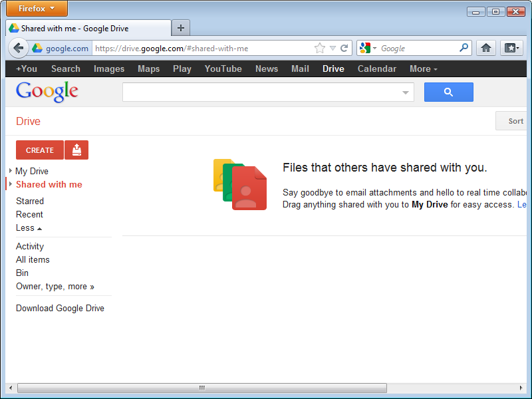Screen dimensions: 532x399
Task: Open News in the Google bar
Action: tap(267, 69)
